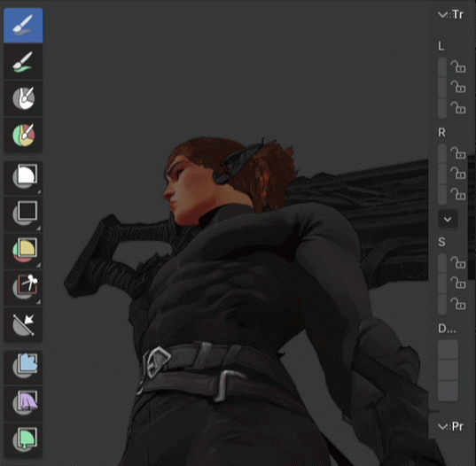Select the Paint brush tool
The width and height of the screenshot is (476, 466).
(23, 25)
